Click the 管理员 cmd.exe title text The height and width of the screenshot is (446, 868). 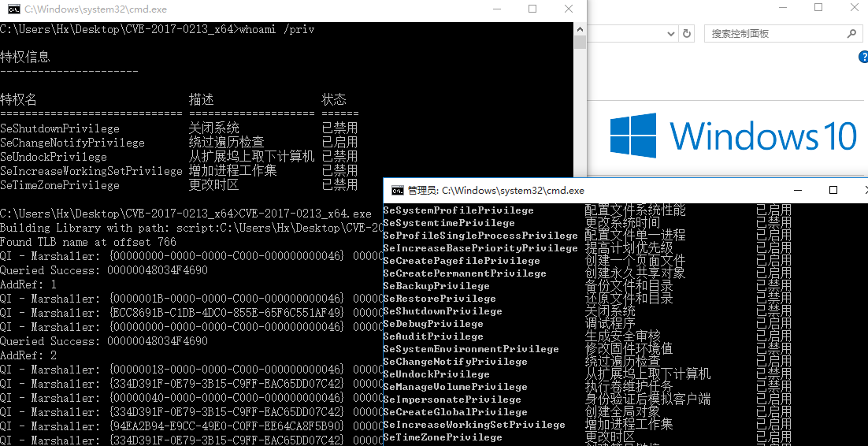[496, 191]
